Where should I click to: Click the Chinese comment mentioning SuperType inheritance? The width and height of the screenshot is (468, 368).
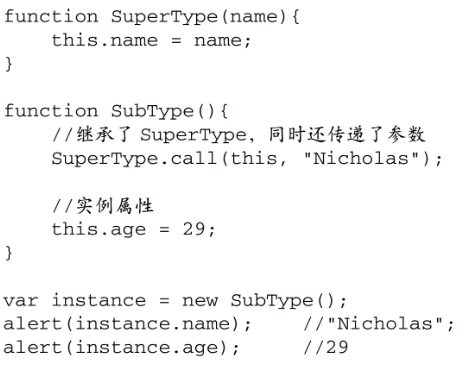[x=238, y=135]
